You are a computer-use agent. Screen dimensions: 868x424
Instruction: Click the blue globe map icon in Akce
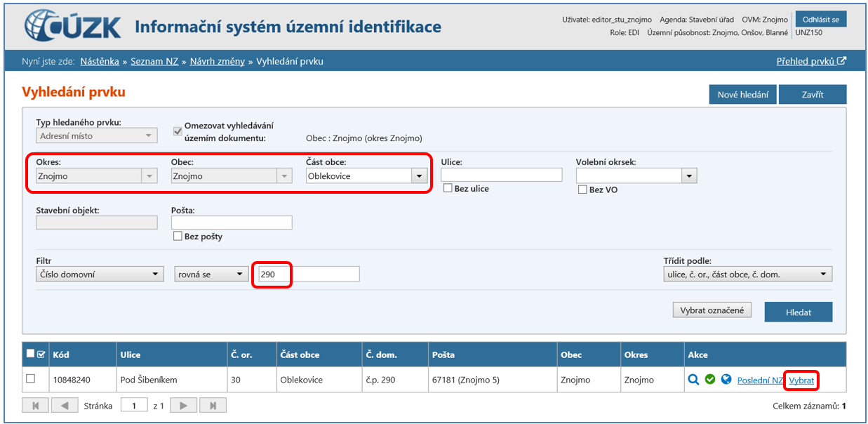[x=726, y=380]
